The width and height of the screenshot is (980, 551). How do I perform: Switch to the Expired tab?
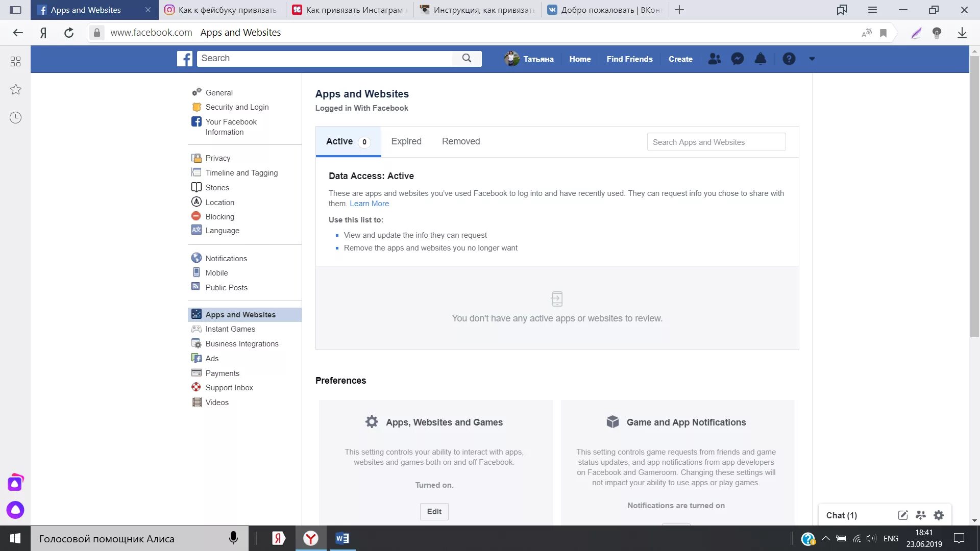tap(406, 141)
